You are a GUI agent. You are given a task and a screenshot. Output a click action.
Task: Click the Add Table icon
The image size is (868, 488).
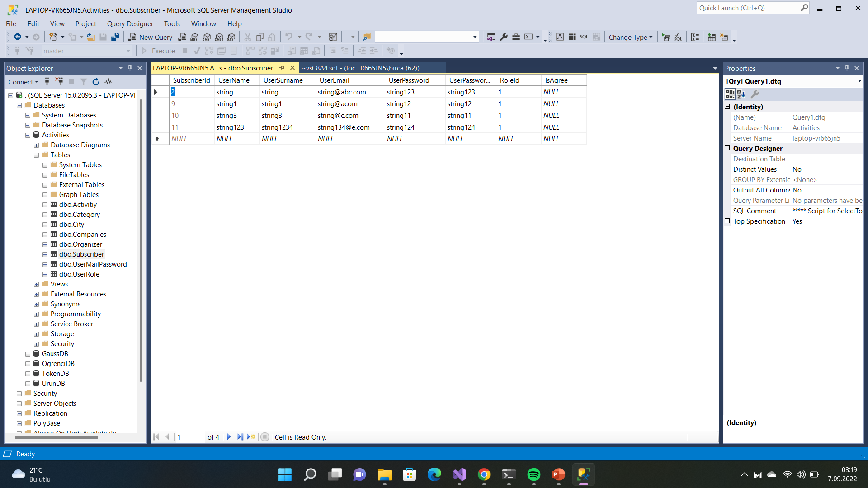click(712, 37)
